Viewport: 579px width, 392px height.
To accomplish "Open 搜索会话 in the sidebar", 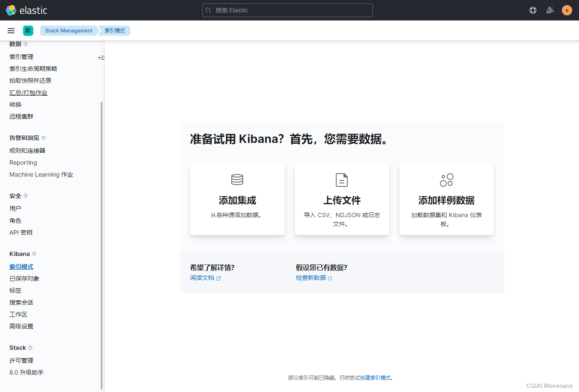I will pos(21,302).
